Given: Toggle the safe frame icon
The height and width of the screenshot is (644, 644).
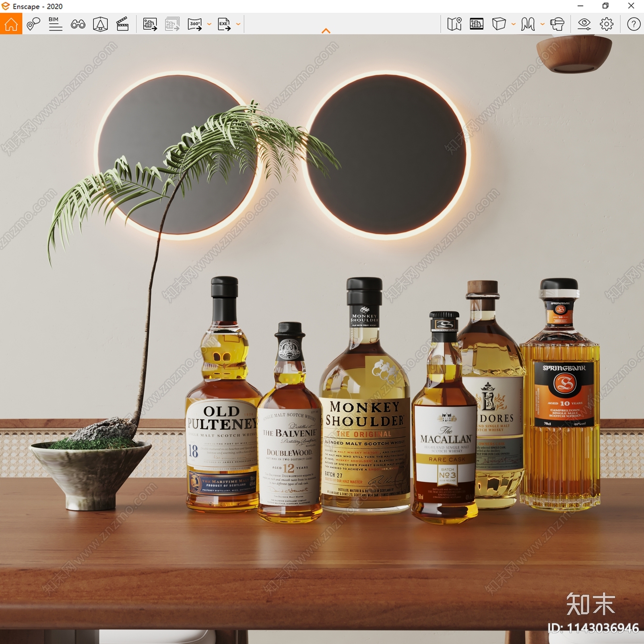Looking at the screenshot, I should tap(477, 24).
